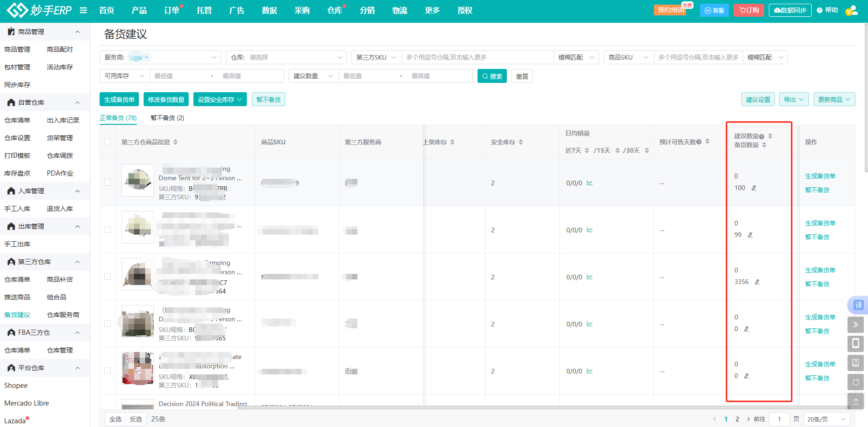Screen dimensions: 868x427
Task: Show the 建议数量 help tooltip icon
Action: 761,136
